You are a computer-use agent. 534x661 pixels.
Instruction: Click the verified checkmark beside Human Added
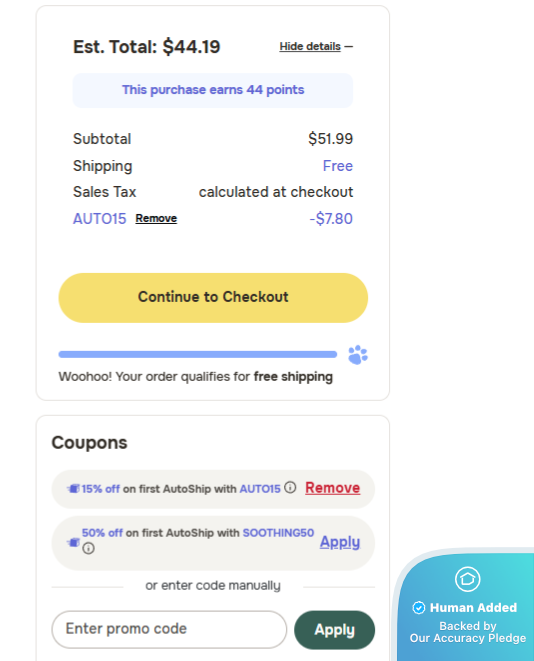tap(419, 608)
